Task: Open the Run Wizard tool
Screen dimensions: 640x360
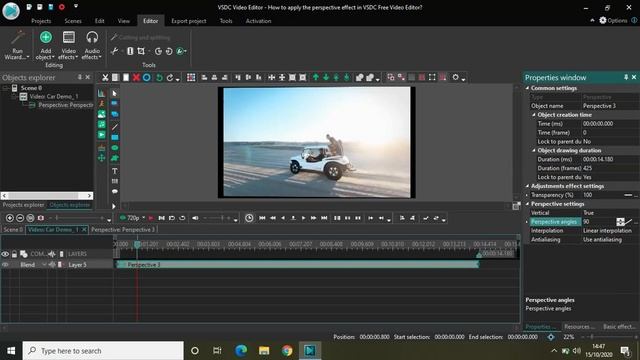Action: pyautogui.click(x=17, y=45)
